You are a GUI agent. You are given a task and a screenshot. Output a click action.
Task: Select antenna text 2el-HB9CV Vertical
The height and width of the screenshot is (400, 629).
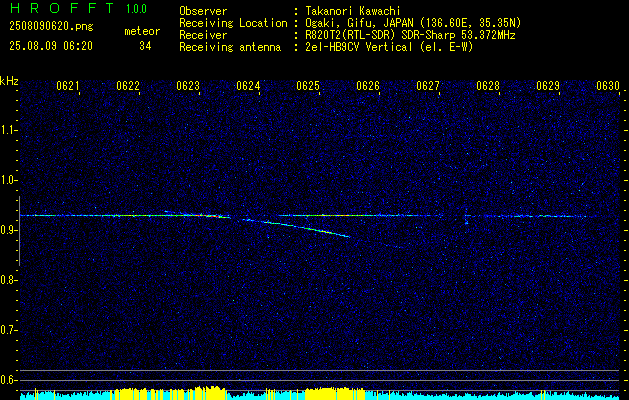click(359, 47)
